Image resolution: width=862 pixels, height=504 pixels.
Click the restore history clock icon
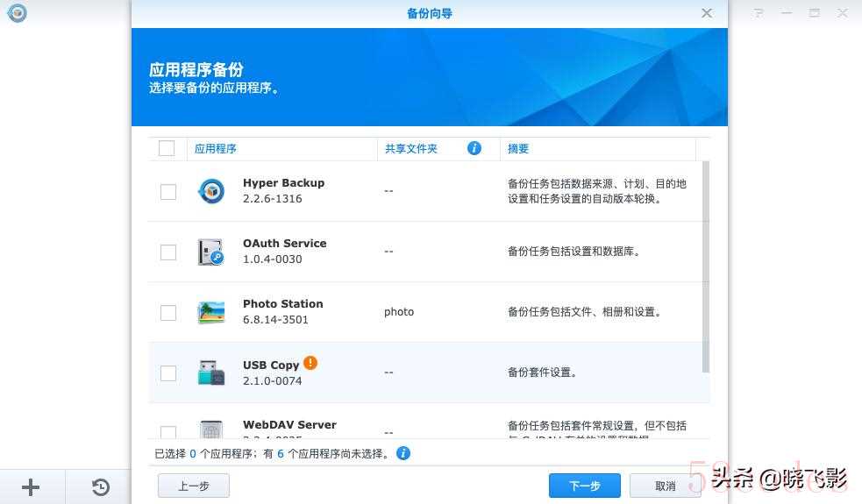[101, 487]
